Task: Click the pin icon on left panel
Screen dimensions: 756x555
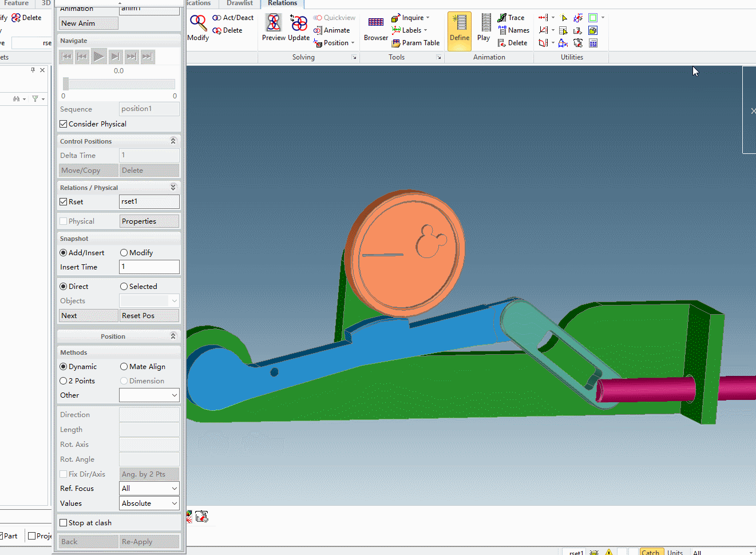Action: click(33, 70)
